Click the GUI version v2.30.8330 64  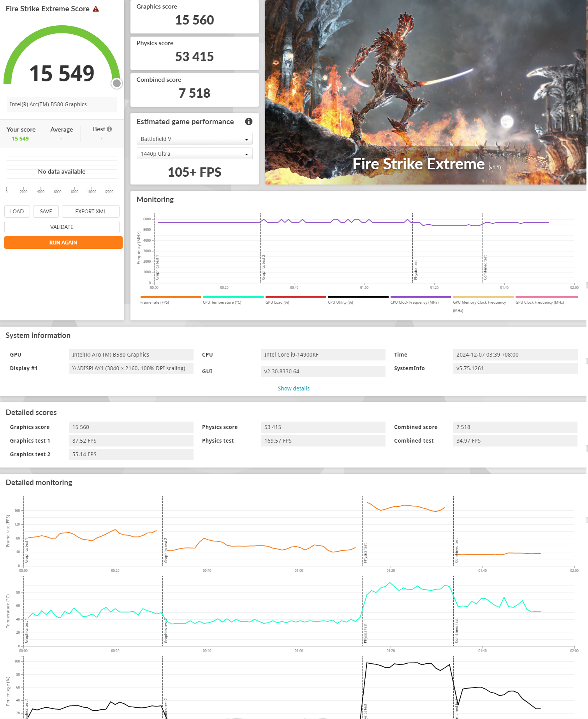pos(323,371)
